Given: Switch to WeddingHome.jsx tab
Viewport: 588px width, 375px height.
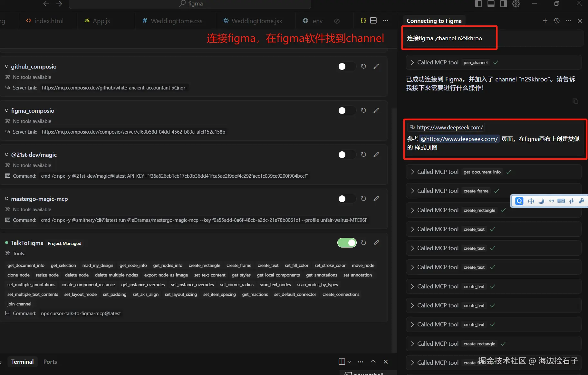Looking at the screenshot, I should (x=255, y=21).
